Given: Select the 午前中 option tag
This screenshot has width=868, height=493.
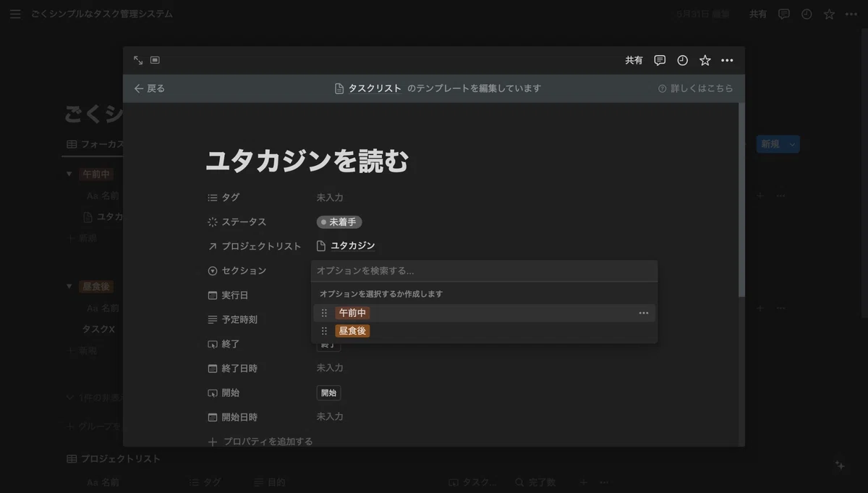Looking at the screenshot, I should click(352, 313).
